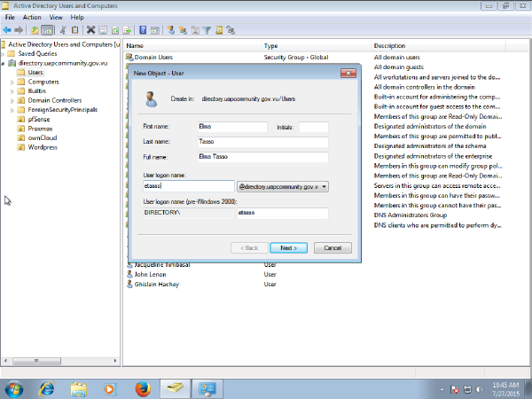Open the Action menu

click(32, 18)
